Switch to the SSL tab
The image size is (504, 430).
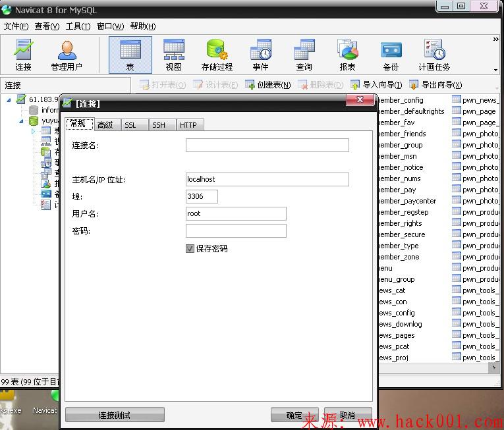(134, 124)
